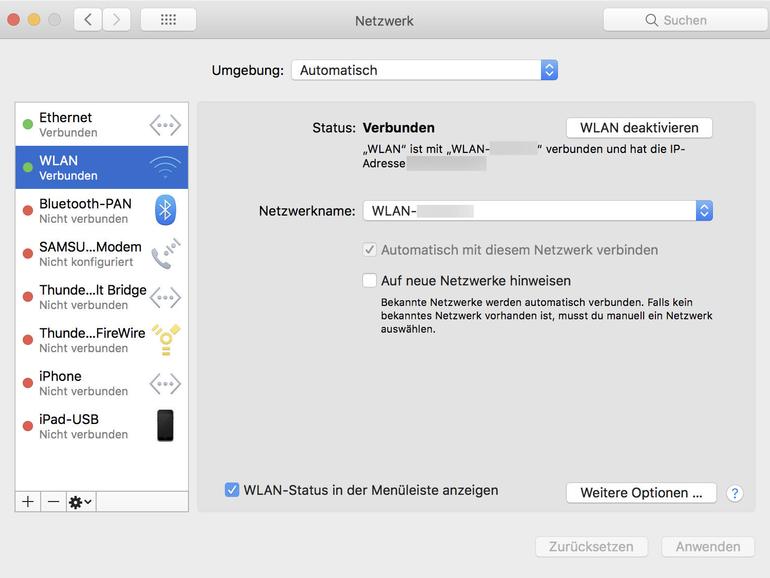Click the Anwenden button
The image size is (770, 578).
(x=708, y=547)
